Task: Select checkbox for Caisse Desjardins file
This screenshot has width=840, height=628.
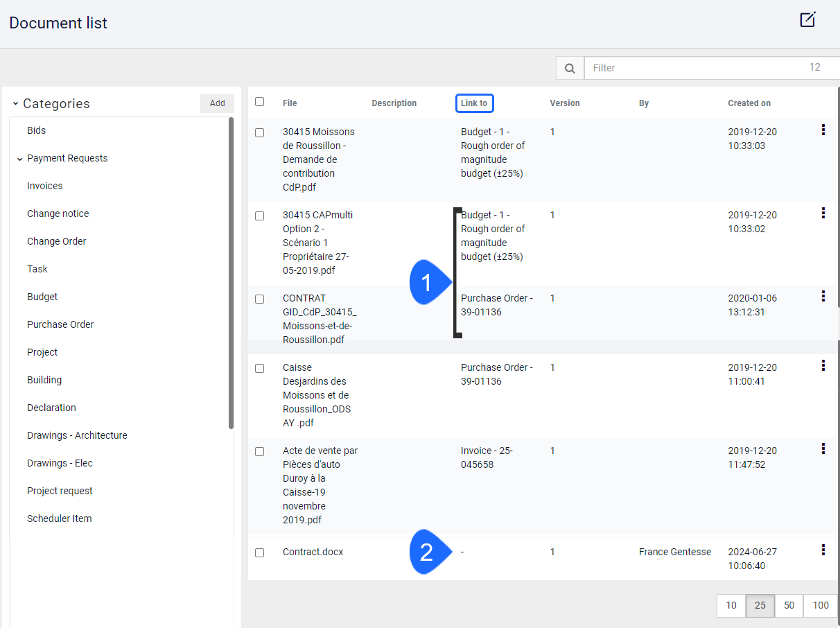Action: (259, 368)
